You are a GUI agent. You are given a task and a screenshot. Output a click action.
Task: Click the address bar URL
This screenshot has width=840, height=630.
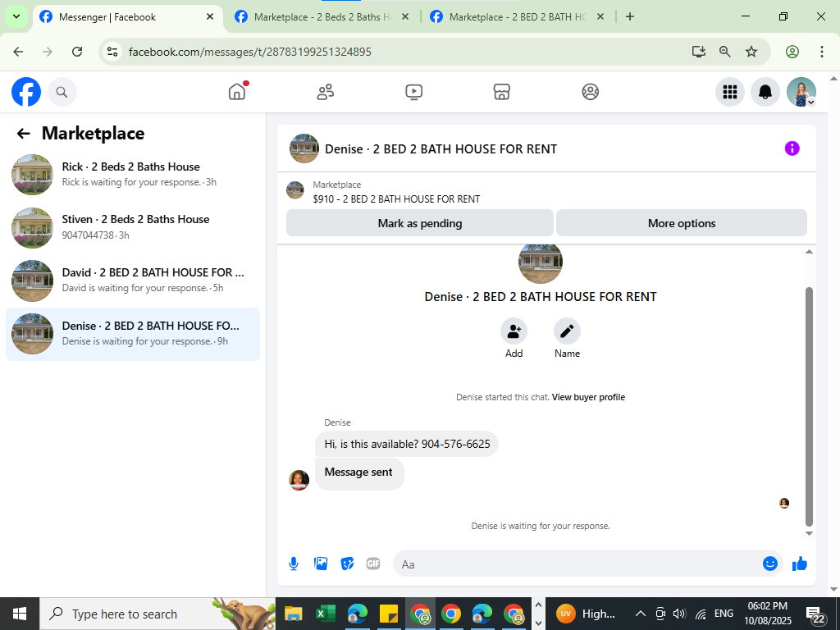249,52
